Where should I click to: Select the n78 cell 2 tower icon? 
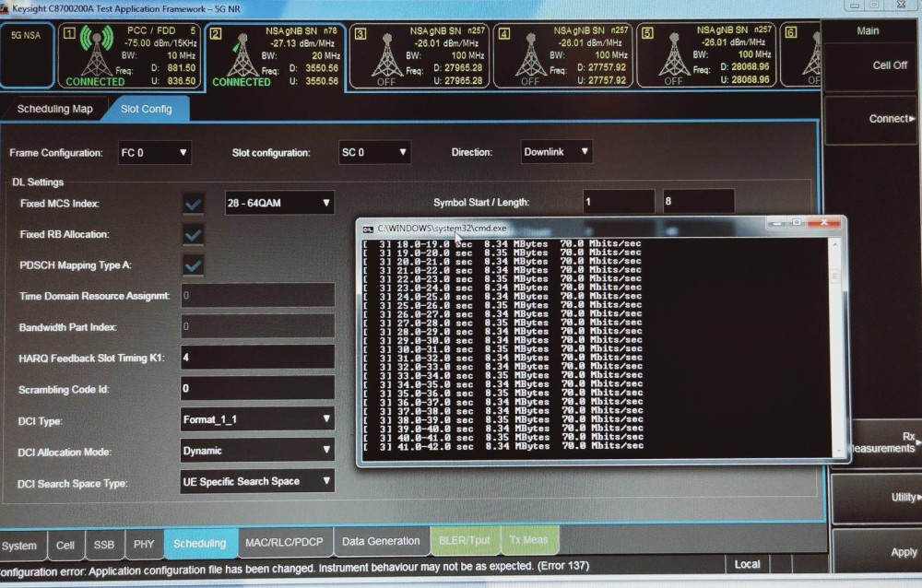point(242,54)
